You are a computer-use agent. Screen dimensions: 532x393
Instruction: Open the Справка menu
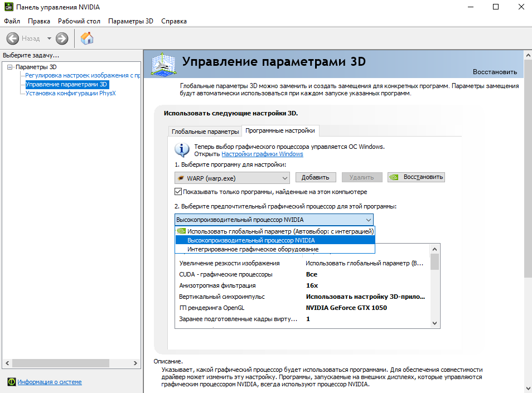pyautogui.click(x=174, y=21)
